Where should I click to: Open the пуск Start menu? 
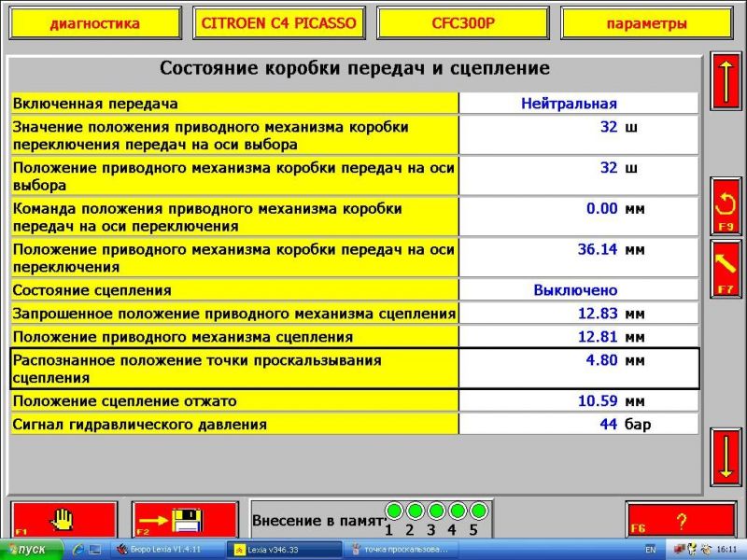30,550
